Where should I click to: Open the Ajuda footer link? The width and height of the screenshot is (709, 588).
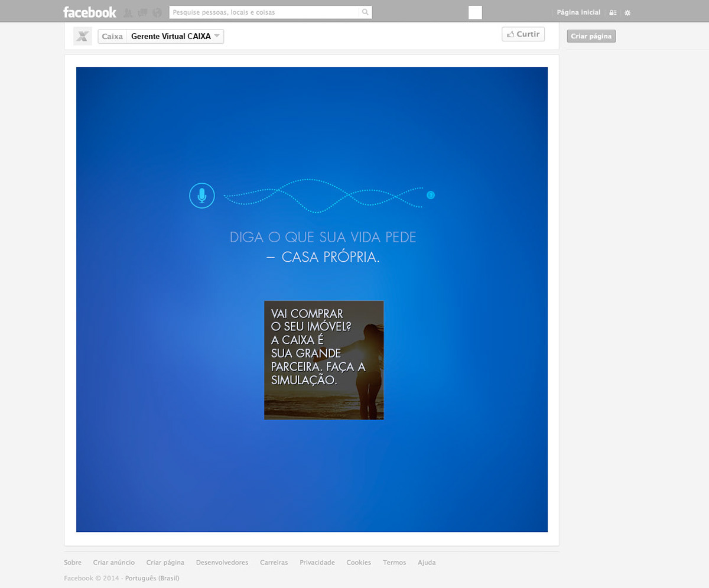tap(427, 563)
